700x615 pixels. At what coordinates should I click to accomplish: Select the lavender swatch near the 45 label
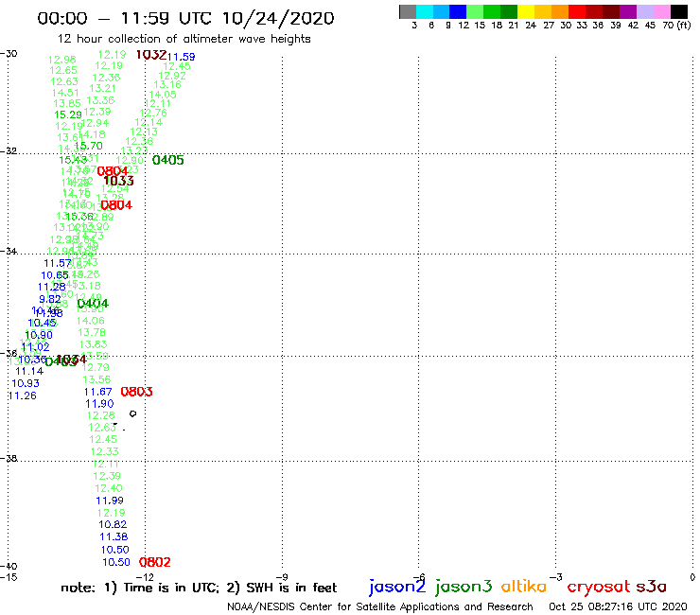click(644, 11)
